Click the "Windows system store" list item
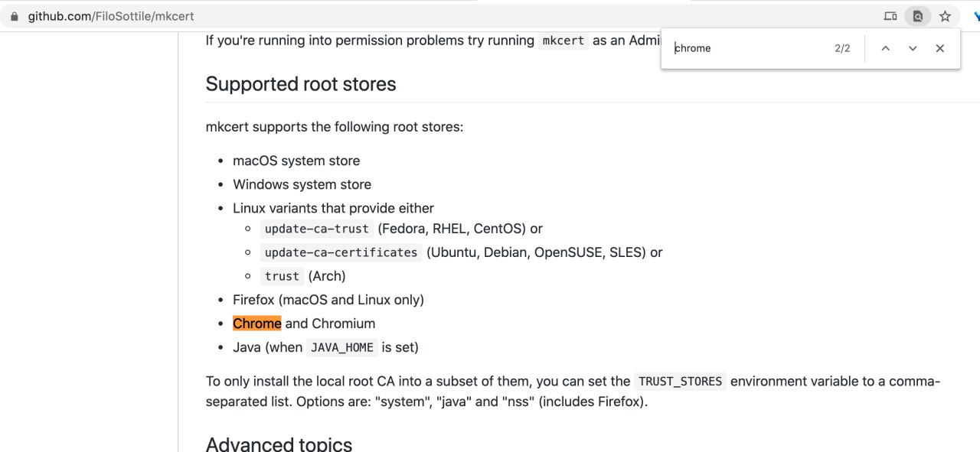 (x=302, y=184)
